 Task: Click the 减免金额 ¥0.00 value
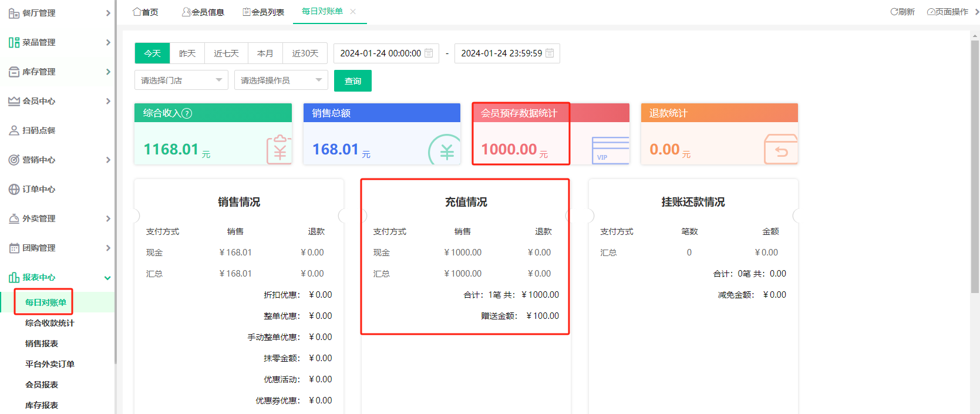pyautogui.click(x=774, y=295)
